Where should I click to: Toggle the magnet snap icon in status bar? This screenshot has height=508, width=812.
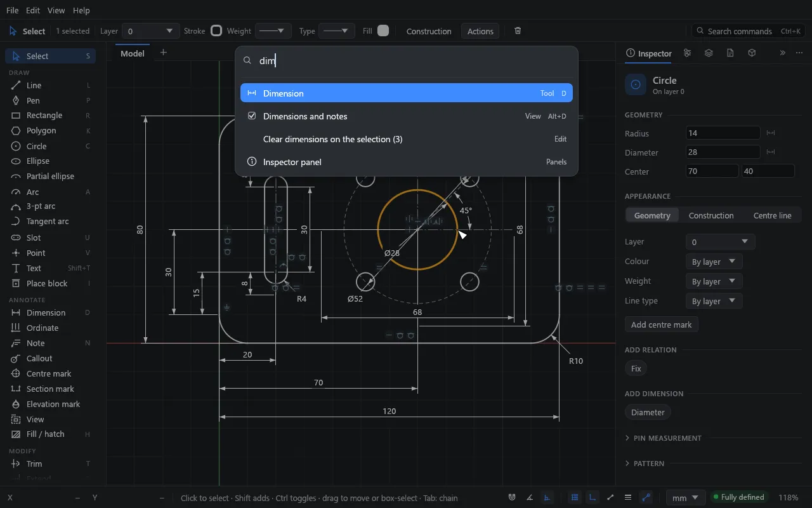pos(512,498)
